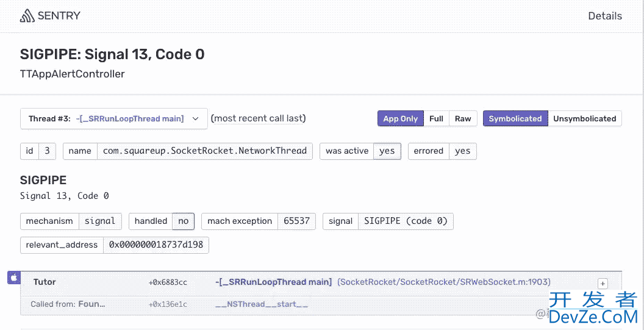Select the App Only stack trace view
The height and width of the screenshot is (330, 644).
[x=401, y=119]
